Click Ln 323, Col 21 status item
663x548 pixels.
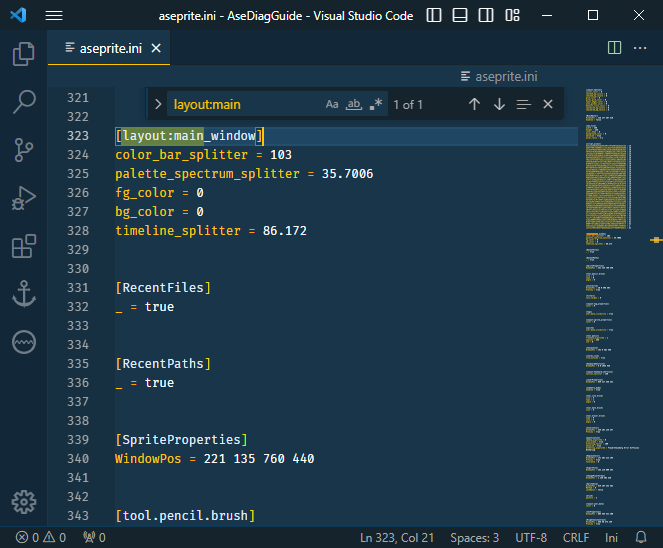click(x=397, y=537)
